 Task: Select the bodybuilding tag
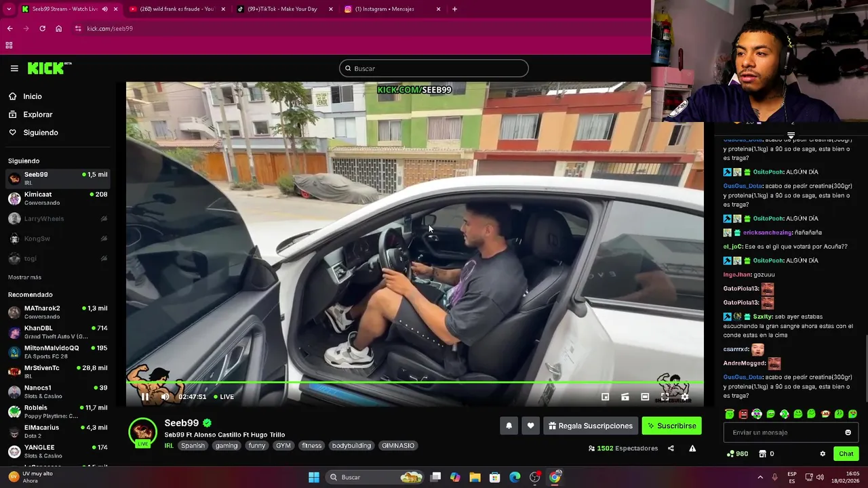pyautogui.click(x=351, y=445)
